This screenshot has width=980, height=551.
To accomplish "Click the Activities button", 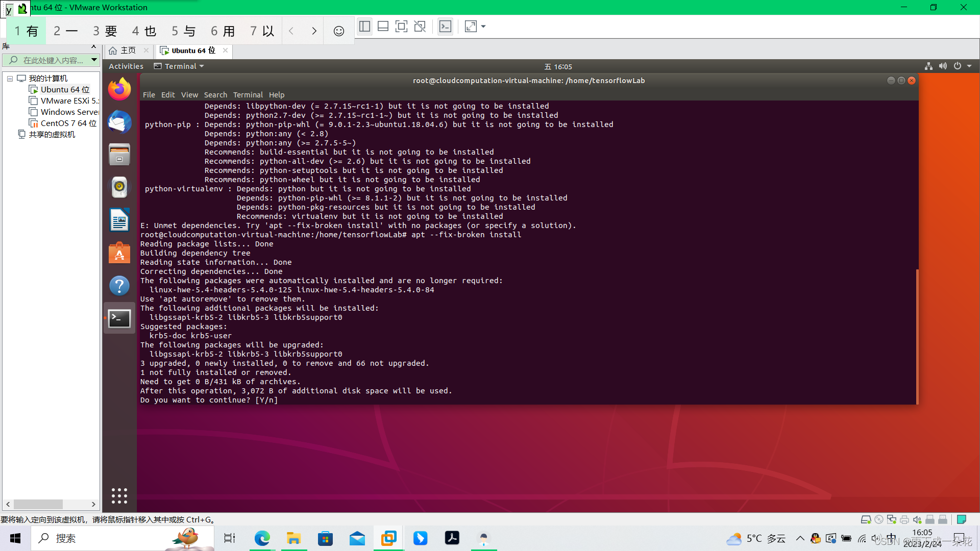I will pos(126,66).
